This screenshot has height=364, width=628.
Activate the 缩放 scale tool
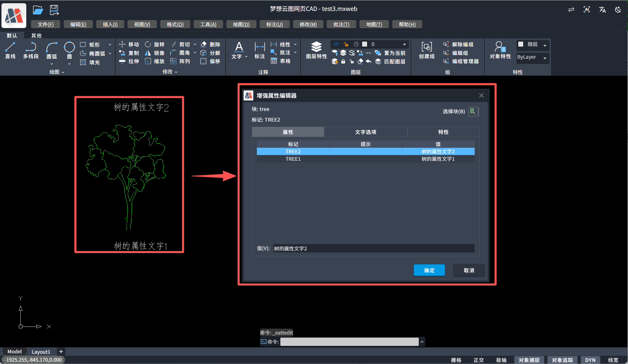point(155,61)
